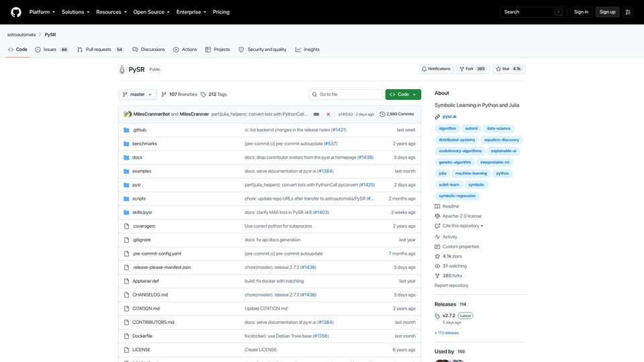Select the Code tab
This screenshot has height=362, width=644.
pyautogui.click(x=17, y=49)
